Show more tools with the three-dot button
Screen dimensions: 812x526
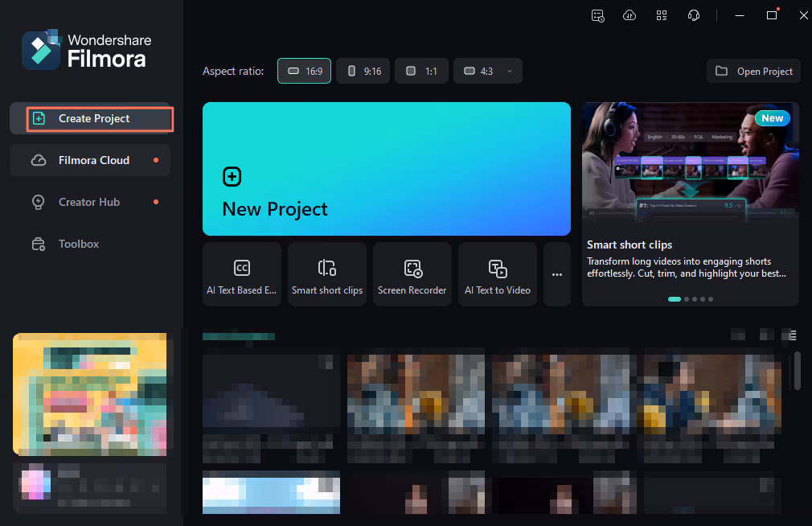point(557,274)
